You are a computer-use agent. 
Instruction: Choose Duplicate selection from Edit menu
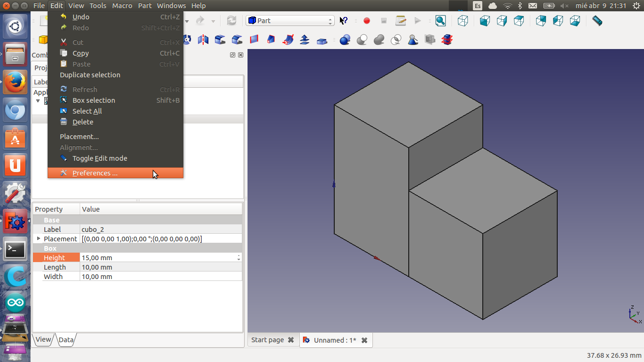pos(90,75)
